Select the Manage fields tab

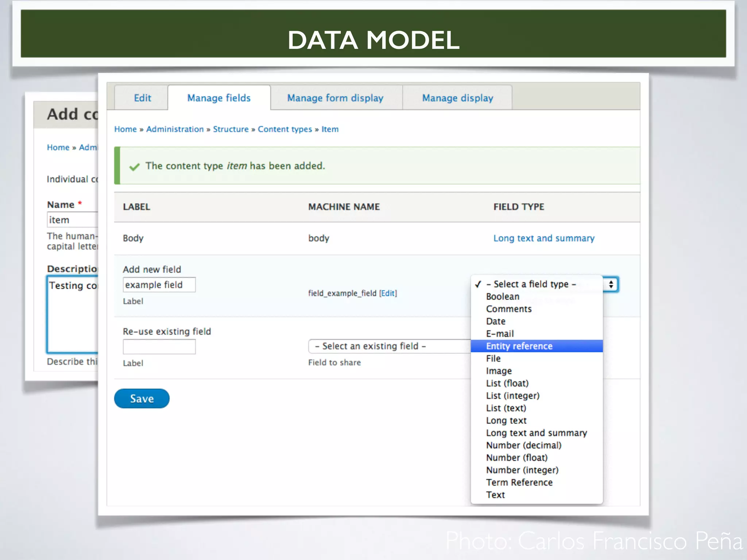point(219,98)
